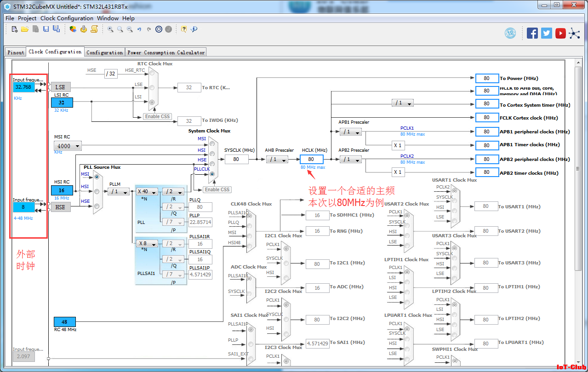Open the Twitter link icon

click(546, 33)
